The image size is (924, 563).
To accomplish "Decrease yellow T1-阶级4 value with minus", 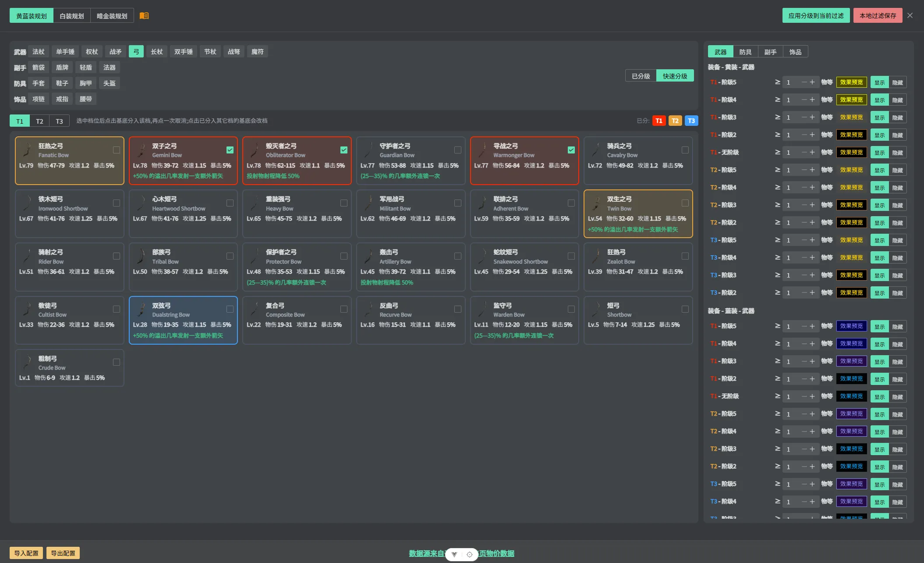I will pyautogui.click(x=804, y=100).
